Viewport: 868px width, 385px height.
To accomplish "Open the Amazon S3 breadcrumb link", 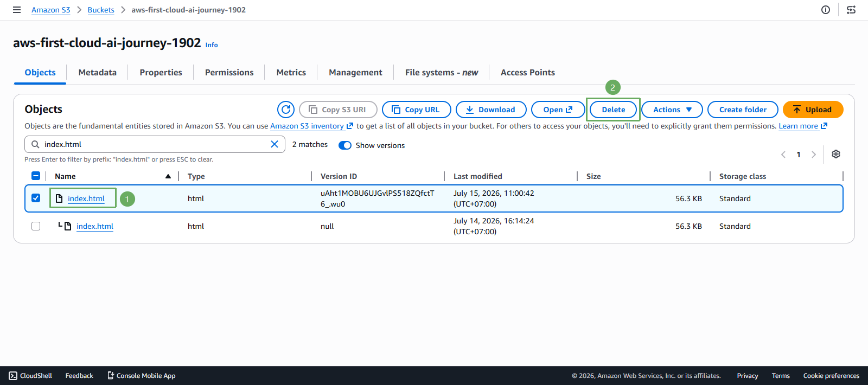I will click(51, 10).
